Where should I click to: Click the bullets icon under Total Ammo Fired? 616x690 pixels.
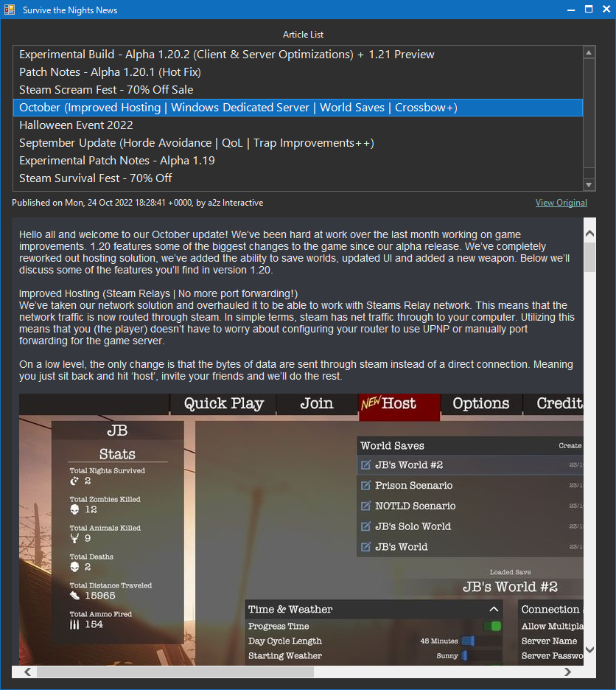74,624
